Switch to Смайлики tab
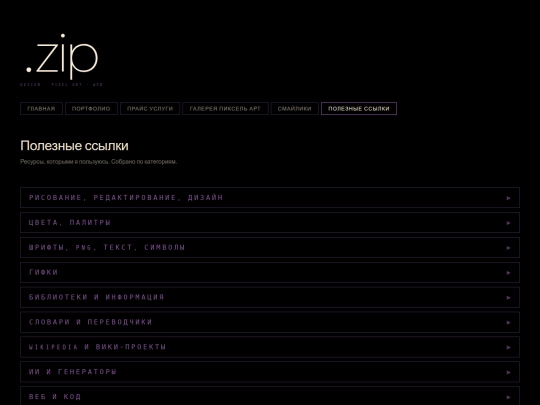Viewport: 540px width, 405px height. point(294,108)
